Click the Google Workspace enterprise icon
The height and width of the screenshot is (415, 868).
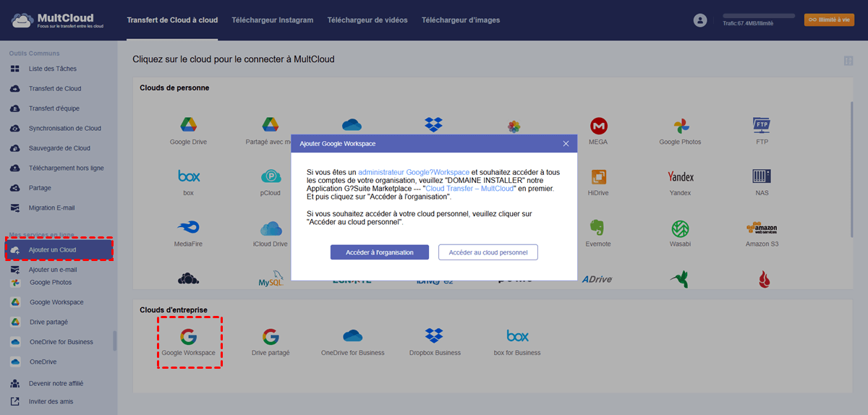point(188,336)
